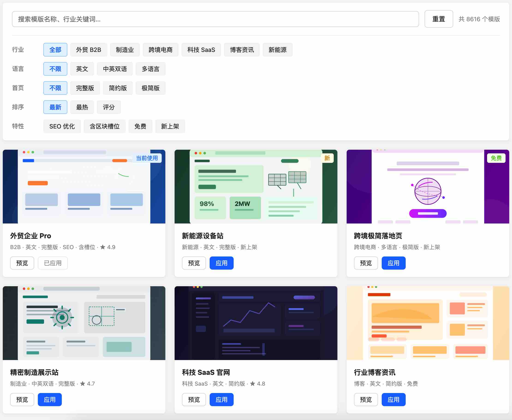
Task: Sort templates by 最热
Action: [x=82, y=107]
